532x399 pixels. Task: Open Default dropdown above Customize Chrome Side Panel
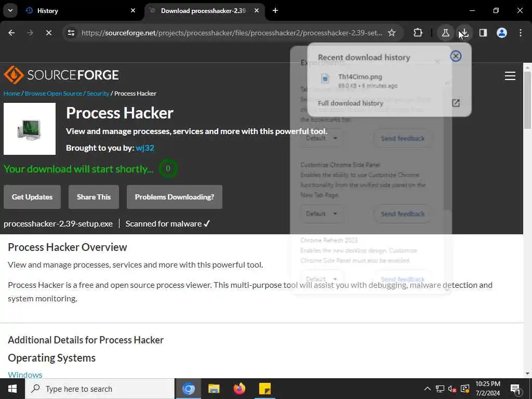click(x=321, y=138)
